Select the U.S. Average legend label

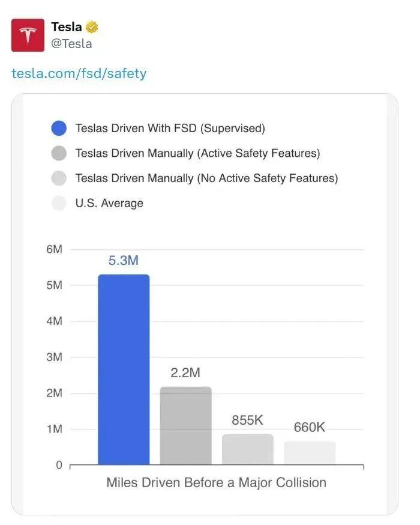[x=109, y=203]
